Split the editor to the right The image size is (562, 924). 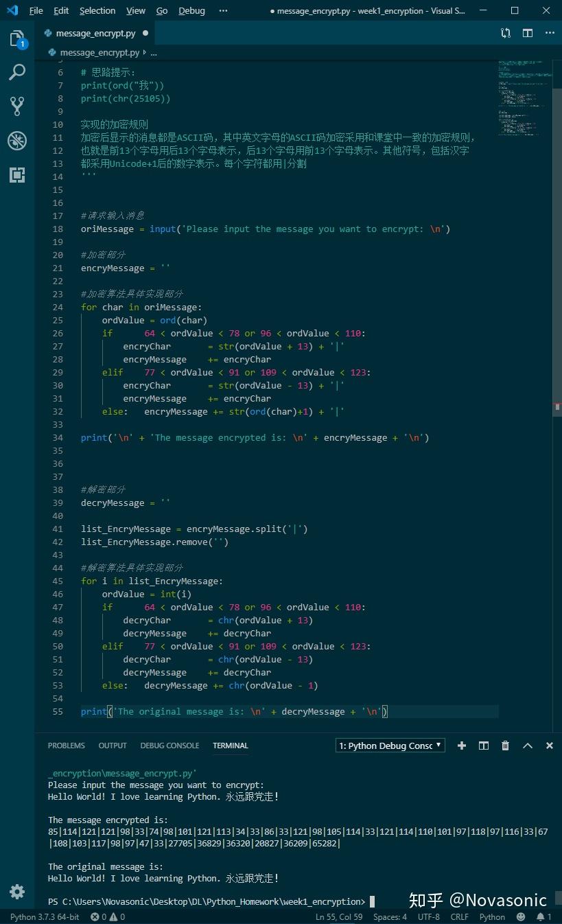[x=528, y=33]
